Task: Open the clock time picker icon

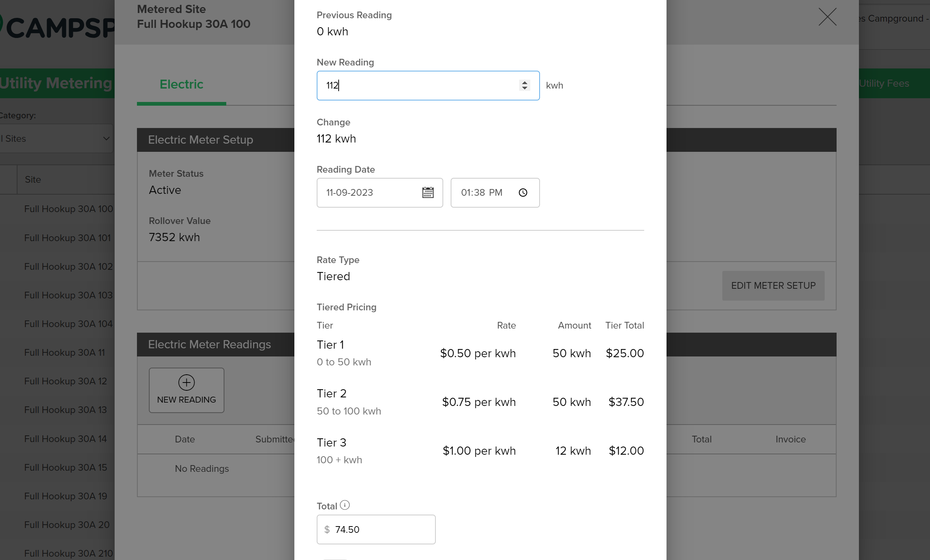Action: (523, 192)
